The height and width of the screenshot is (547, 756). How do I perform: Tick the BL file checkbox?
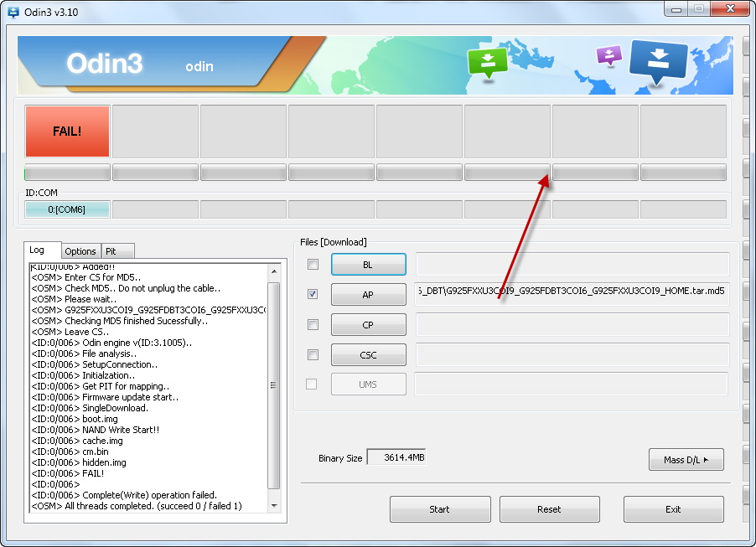(x=313, y=264)
